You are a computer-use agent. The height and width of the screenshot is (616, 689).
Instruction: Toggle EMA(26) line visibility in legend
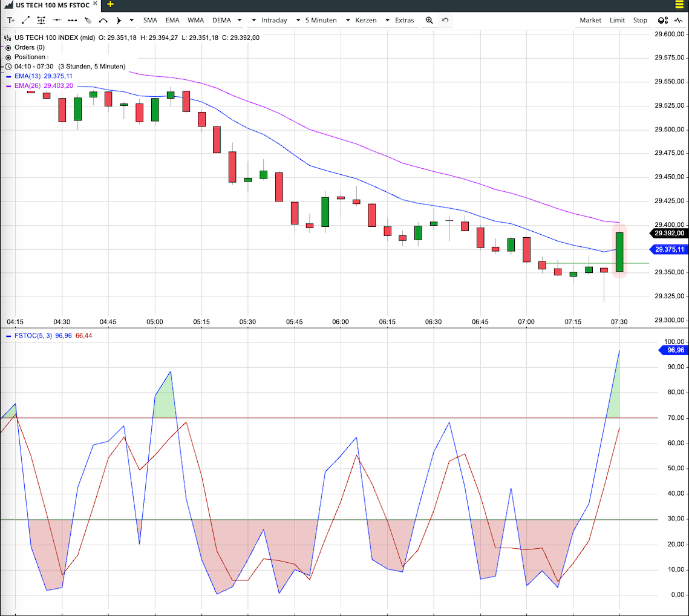[9, 86]
